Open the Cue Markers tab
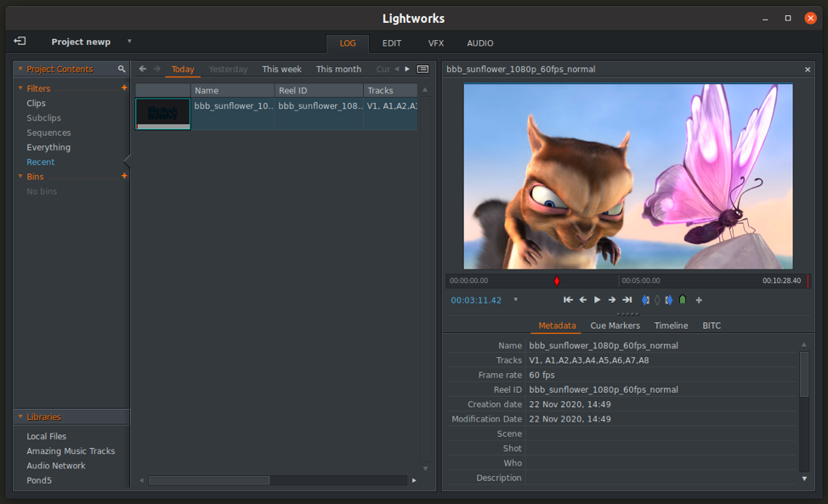 coord(615,326)
